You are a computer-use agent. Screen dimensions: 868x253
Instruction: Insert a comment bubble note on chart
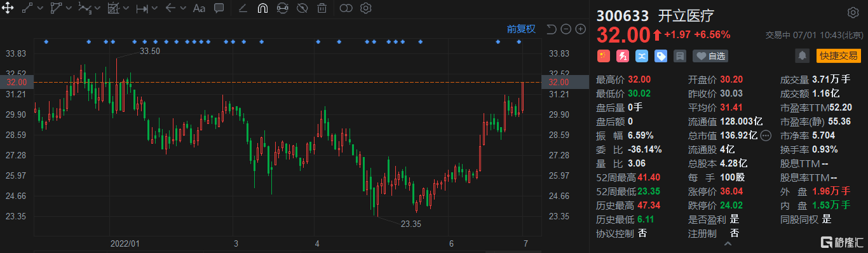pyautogui.click(x=219, y=8)
